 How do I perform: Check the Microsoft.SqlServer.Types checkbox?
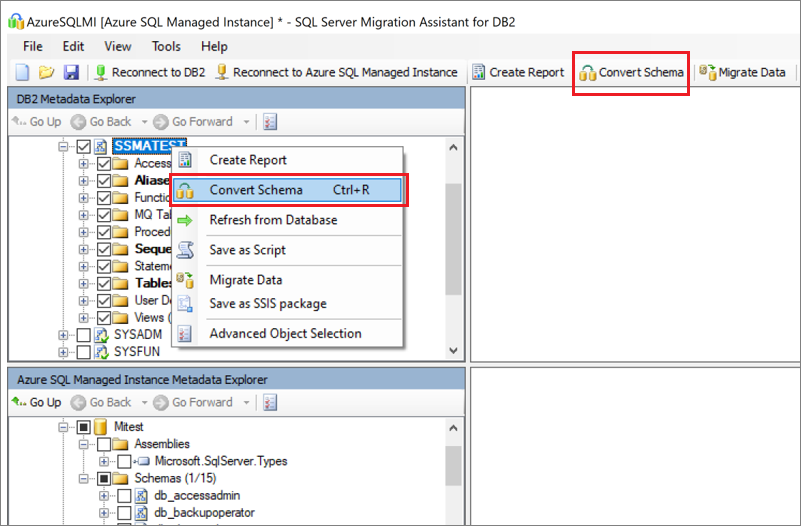pos(125,462)
